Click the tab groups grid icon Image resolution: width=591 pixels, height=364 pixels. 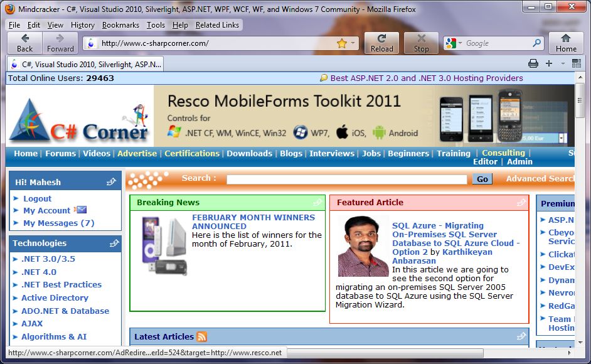pos(577,63)
